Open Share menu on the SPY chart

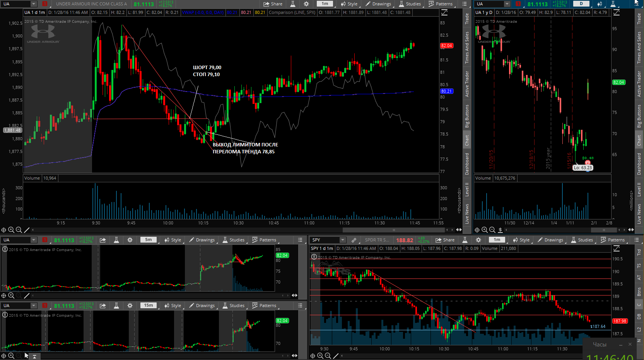pos(445,240)
